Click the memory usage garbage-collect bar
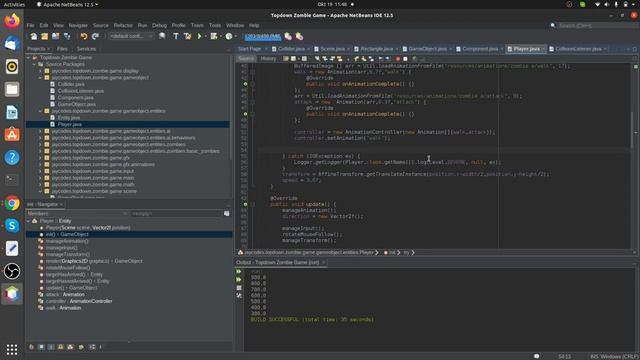The width and height of the screenshot is (640, 360). pos(263,36)
